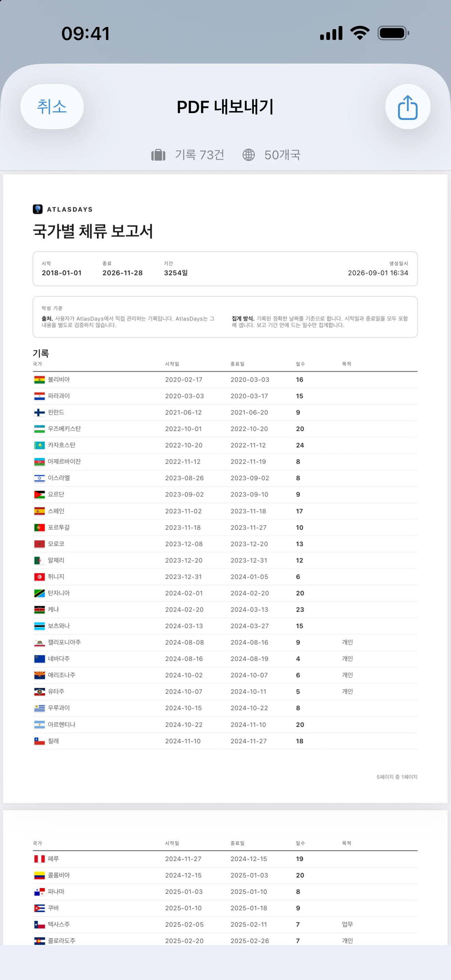Tap the AtlasDays app logo icon

tap(38, 209)
